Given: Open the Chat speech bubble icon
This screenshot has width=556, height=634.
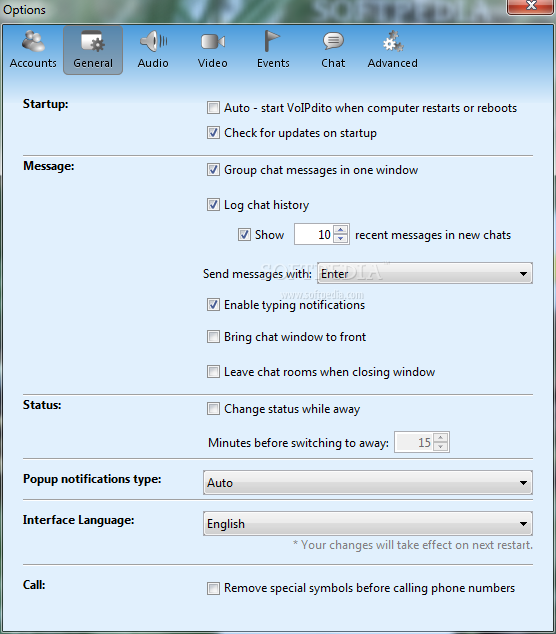Looking at the screenshot, I should (333, 41).
